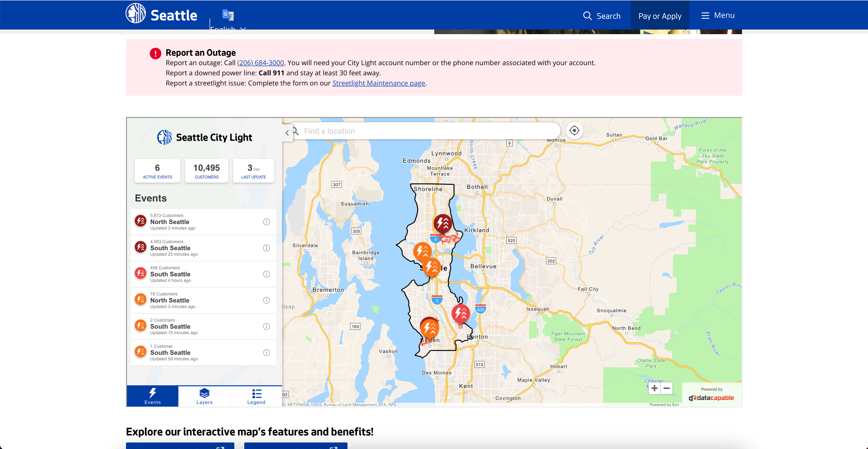Open info icon for 458 Customers event
Viewport: 868px width, 449px height.
[x=266, y=274]
